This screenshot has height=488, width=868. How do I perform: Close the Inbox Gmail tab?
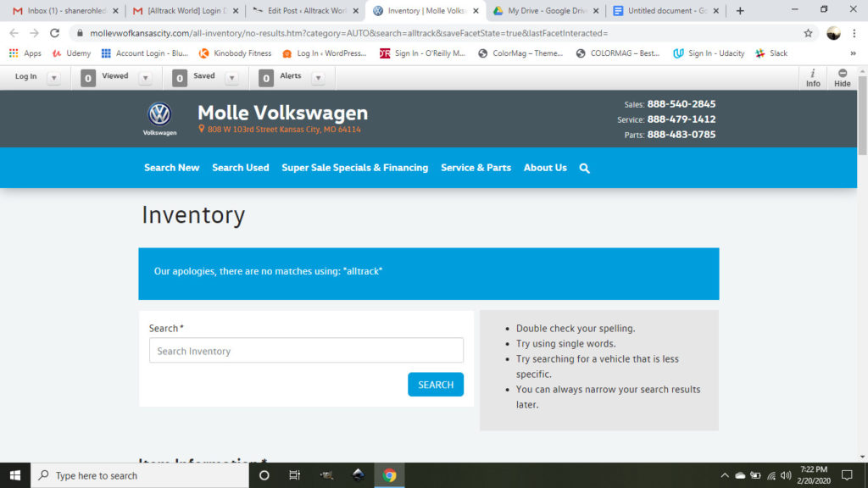click(x=115, y=10)
